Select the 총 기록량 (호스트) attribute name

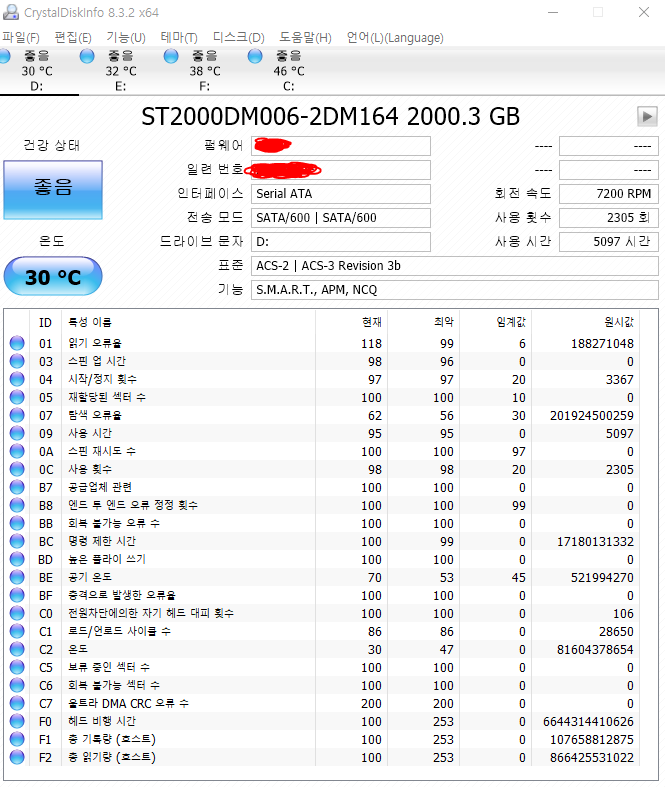coord(112,739)
